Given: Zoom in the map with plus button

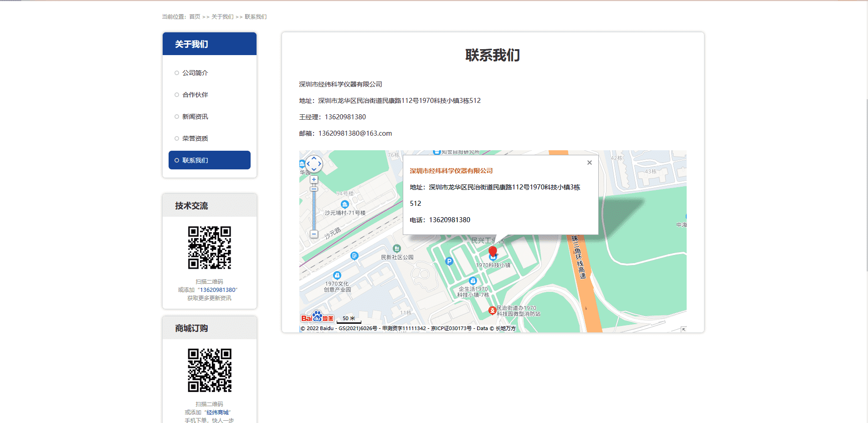Looking at the screenshot, I should tap(314, 179).
